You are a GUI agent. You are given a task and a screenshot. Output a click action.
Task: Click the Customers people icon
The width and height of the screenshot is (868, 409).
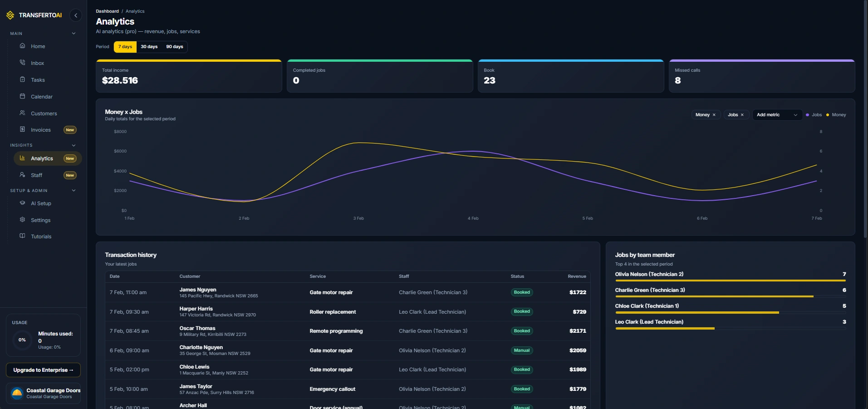[22, 113]
